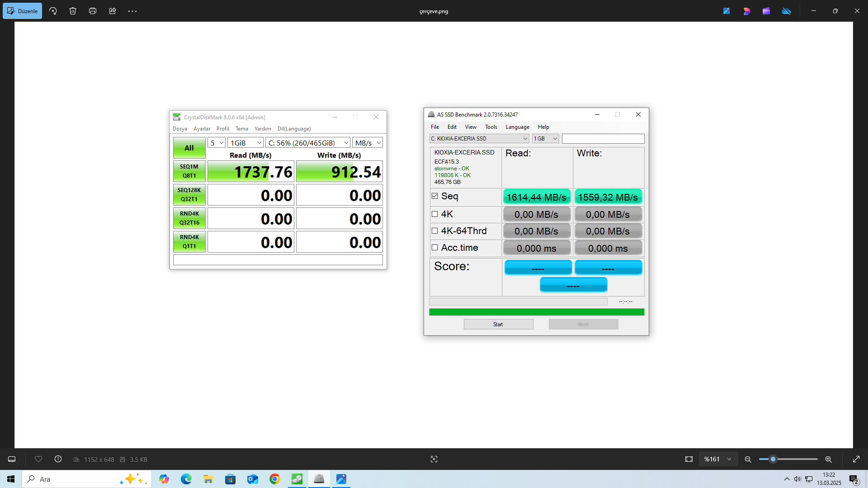The image size is (868, 488).
Task: Open the Dil(Language) menu in CrystalDiskMark
Action: point(294,129)
